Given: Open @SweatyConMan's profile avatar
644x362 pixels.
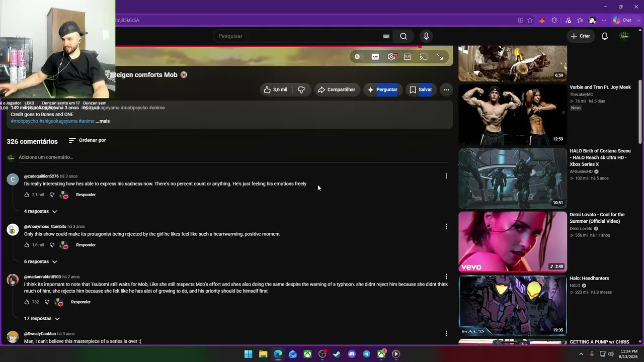Looking at the screenshot, I should pyautogui.click(x=13, y=337).
